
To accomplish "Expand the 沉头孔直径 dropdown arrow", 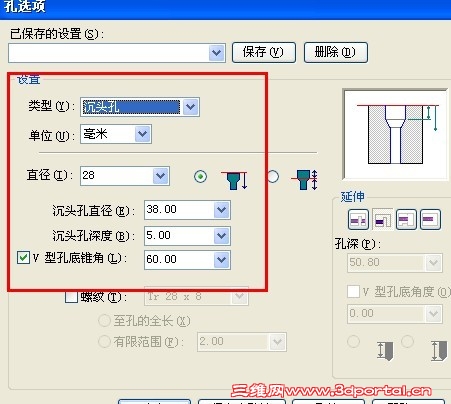I will pos(222,210).
